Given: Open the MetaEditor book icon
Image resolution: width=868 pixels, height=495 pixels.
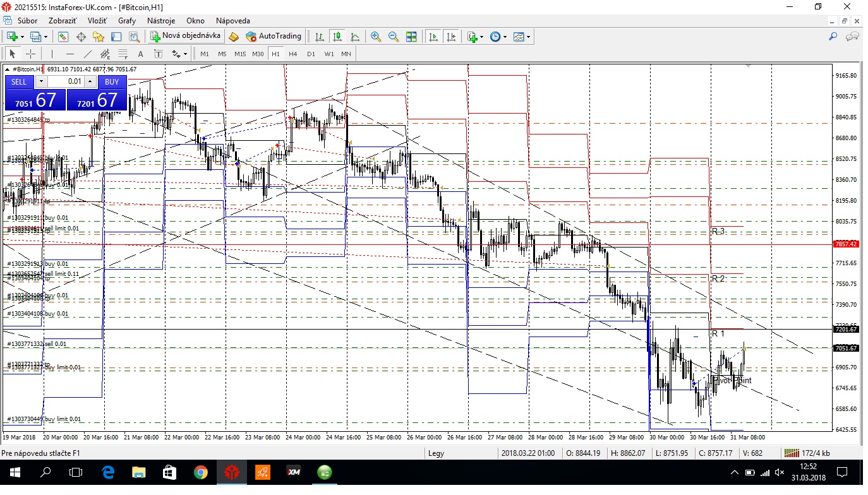Looking at the screenshot, I should point(234,37).
